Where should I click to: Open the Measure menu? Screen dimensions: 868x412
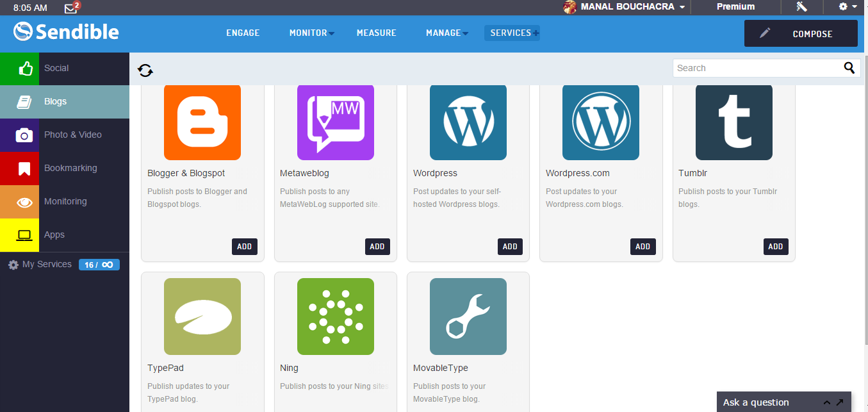[377, 33]
